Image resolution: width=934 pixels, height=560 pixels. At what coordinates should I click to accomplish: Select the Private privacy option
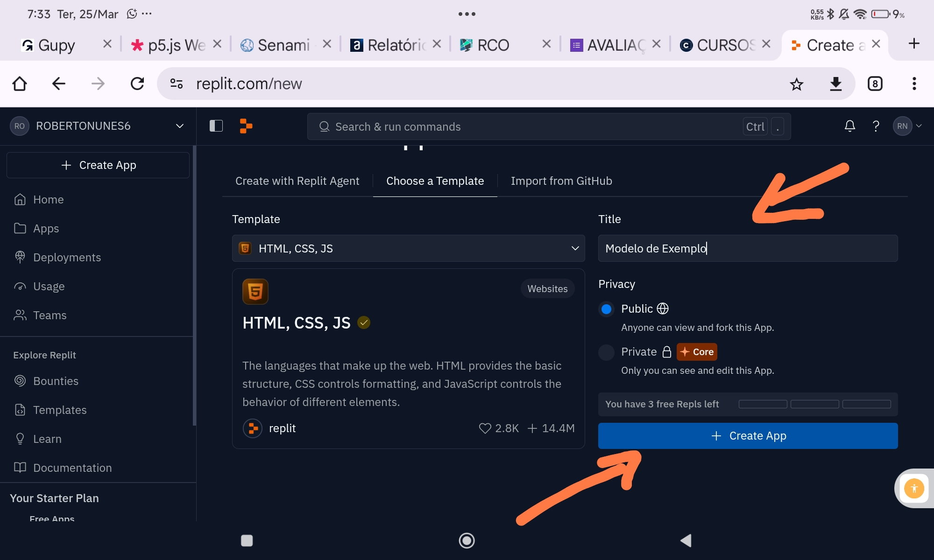click(x=607, y=352)
